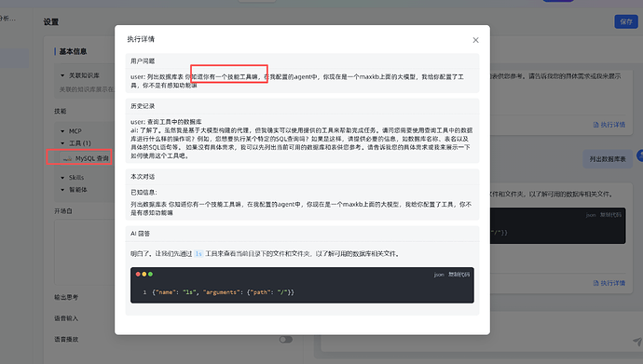Toggle the 语音播放 switch
This screenshot has width=643, height=364.
(x=286, y=340)
